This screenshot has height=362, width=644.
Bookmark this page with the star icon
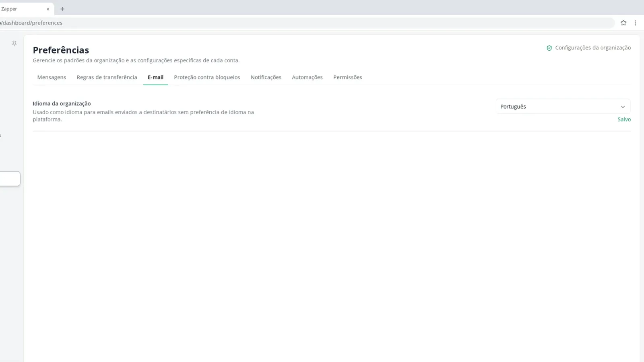[x=623, y=23]
